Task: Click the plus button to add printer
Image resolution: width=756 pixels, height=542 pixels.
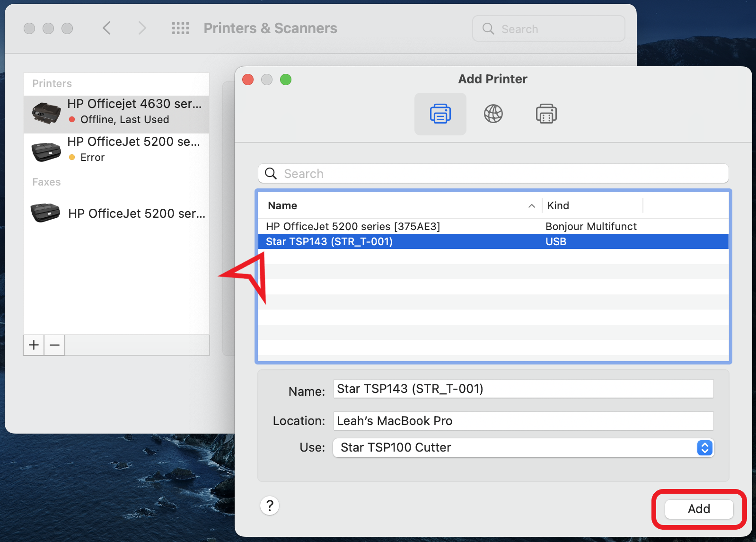Action: (34, 345)
